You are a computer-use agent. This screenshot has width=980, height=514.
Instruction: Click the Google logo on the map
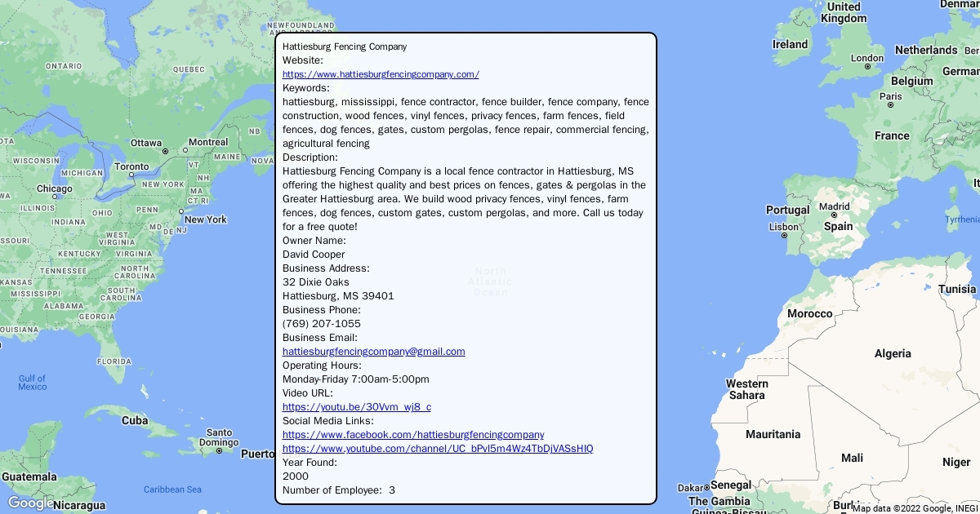click(30, 503)
